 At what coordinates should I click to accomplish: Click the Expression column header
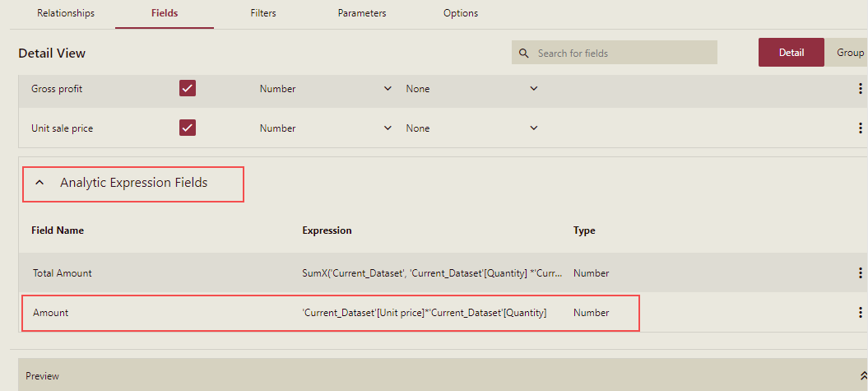(x=327, y=230)
